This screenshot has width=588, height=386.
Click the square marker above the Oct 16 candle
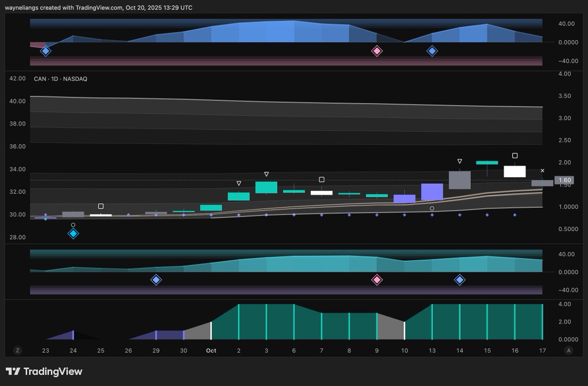(x=515, y=156)
